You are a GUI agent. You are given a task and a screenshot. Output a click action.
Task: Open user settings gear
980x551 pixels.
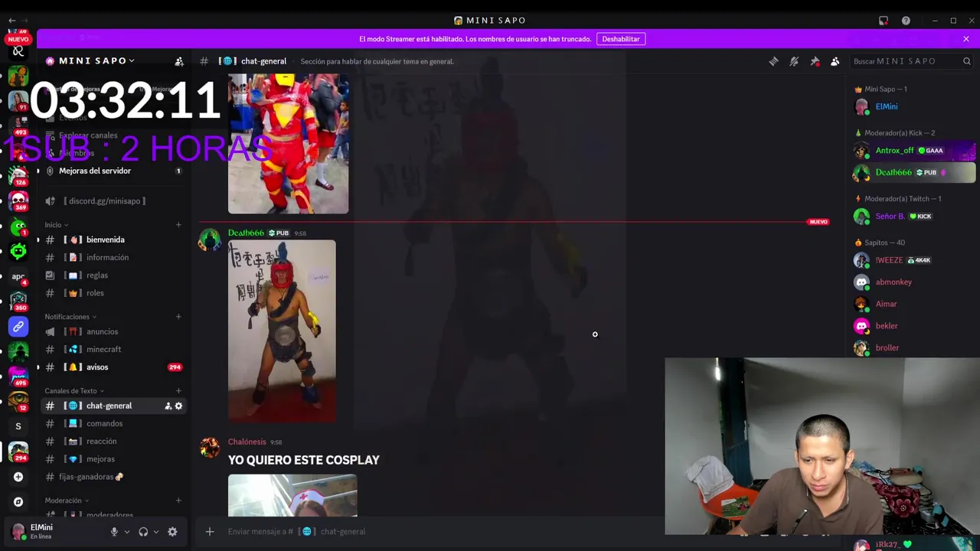pyautogui.click(x=172, y=532)
